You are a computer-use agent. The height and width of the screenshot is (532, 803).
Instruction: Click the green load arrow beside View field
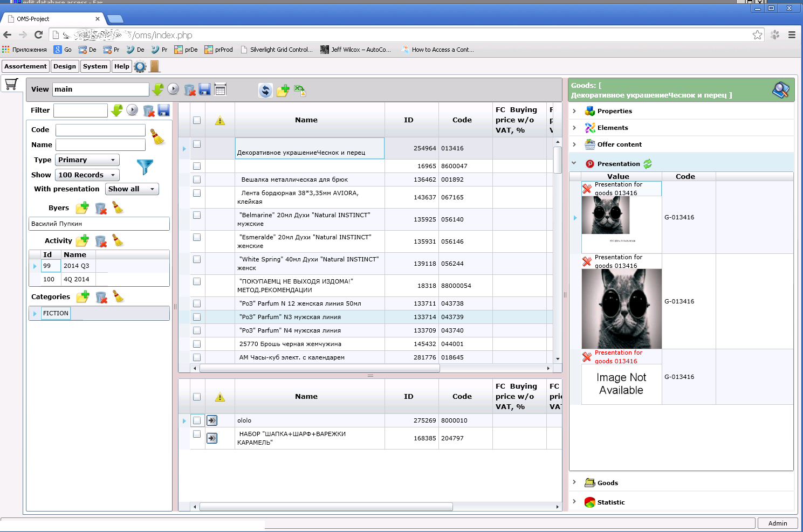point(158,89)
